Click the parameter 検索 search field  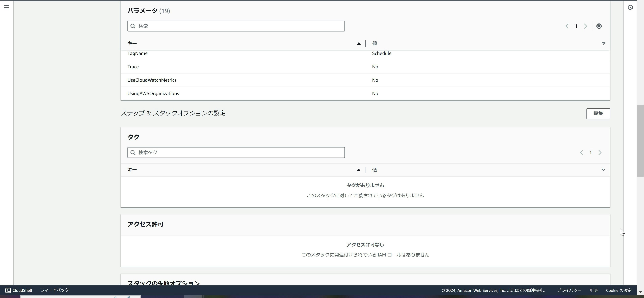236,26
